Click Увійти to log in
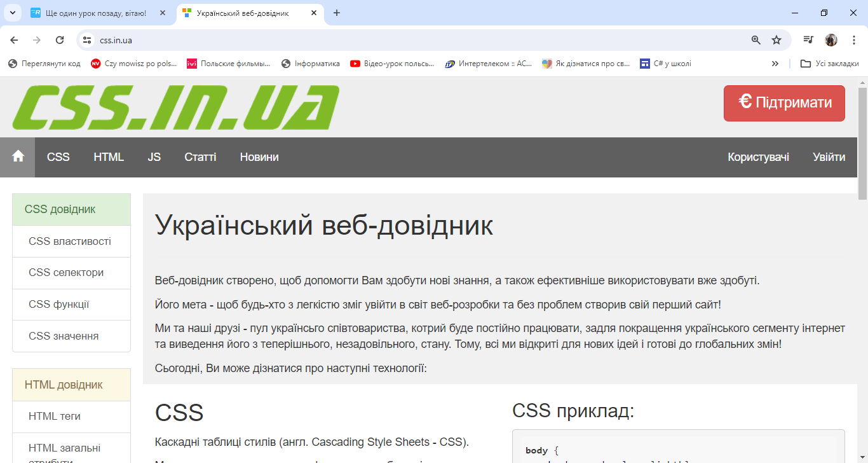 tap(829, 157)
